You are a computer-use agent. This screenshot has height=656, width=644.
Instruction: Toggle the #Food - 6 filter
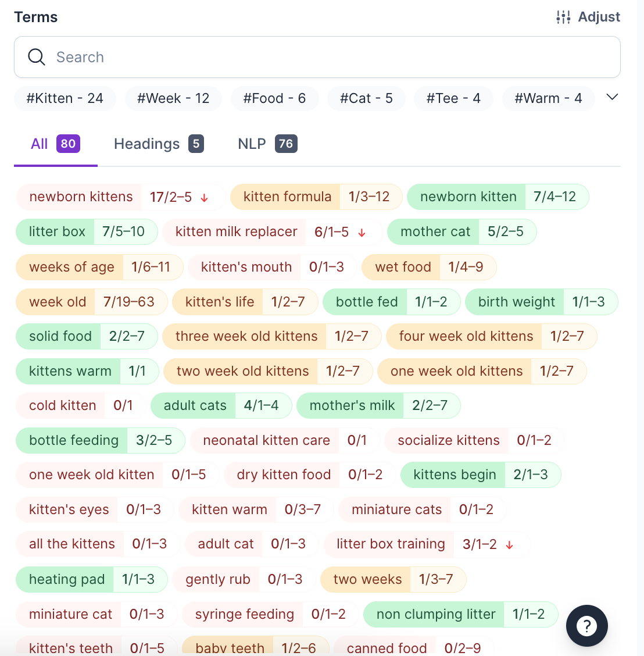pos(274,98)
